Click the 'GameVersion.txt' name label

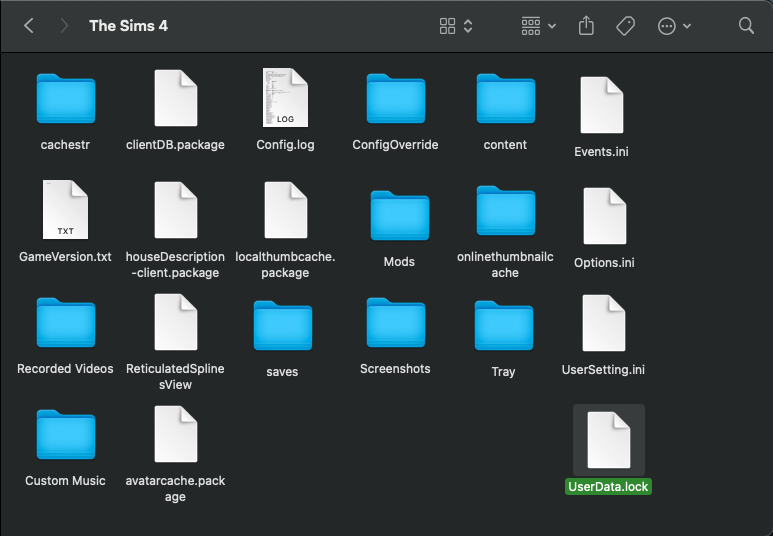(x=65, y=256)
